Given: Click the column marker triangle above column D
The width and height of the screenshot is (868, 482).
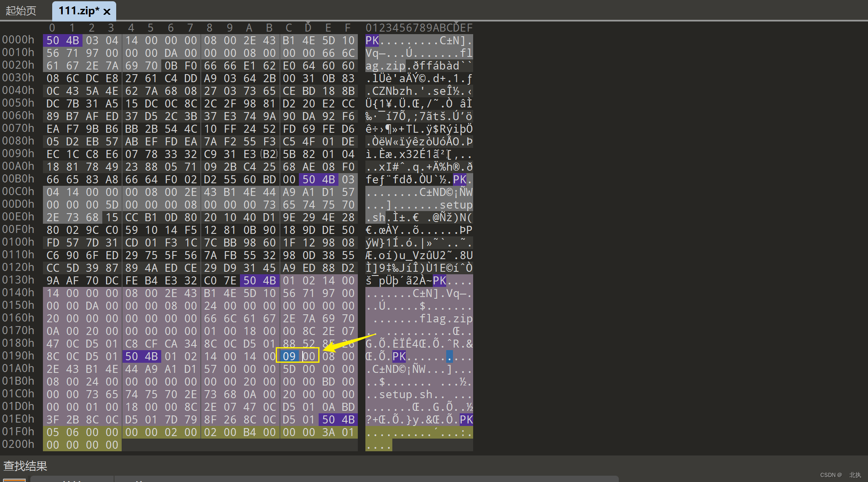Looking at the screenshot, I should (x=308, y=22).
